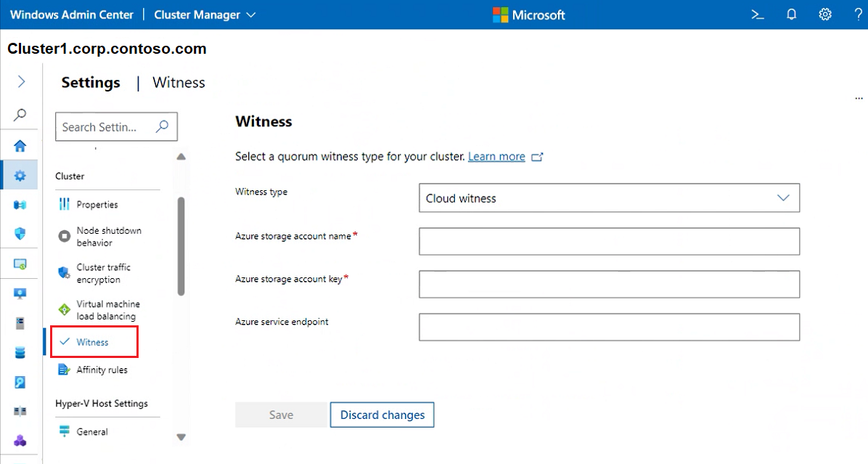Screen dimensions: 868x464
Task: Select the Settings gear in the sidebar
Action: point(20,176)
